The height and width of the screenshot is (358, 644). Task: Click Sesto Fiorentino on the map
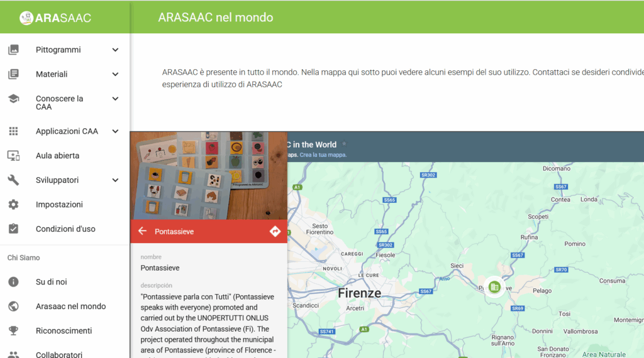pos(319,229)
